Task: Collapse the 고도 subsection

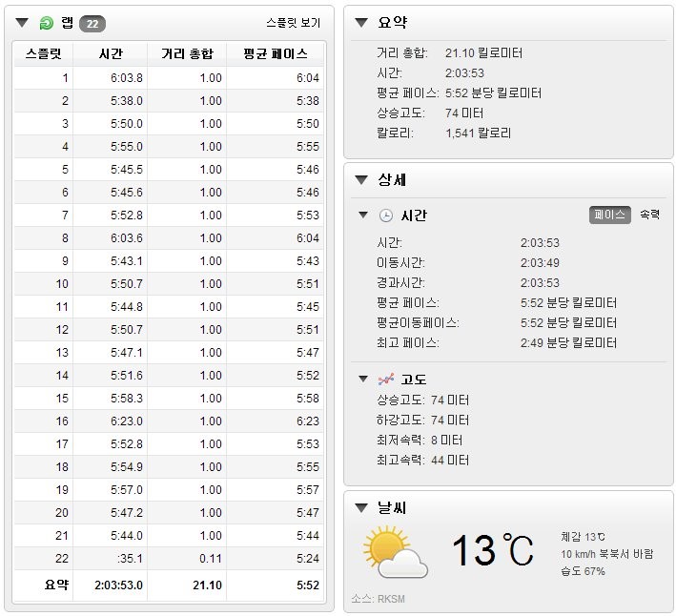Action: (363, 380)
